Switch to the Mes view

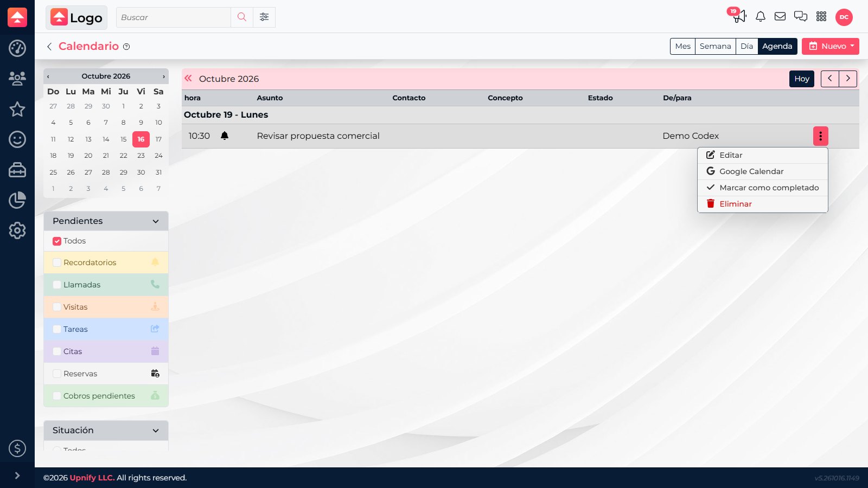682,46
